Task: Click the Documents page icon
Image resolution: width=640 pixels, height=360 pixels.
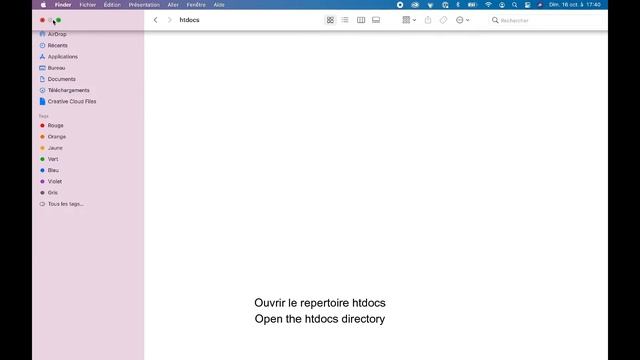Action: (x=42, y=79)
